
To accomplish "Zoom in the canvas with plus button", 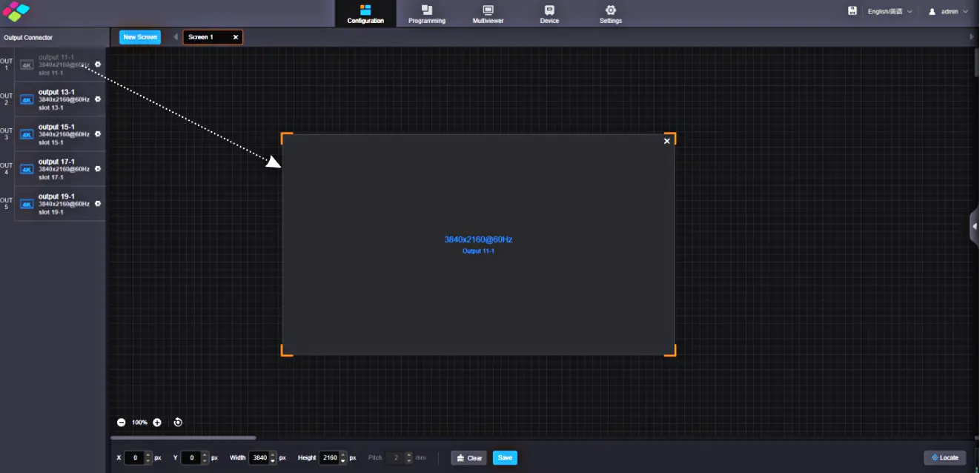I will (x=156, y=422).
